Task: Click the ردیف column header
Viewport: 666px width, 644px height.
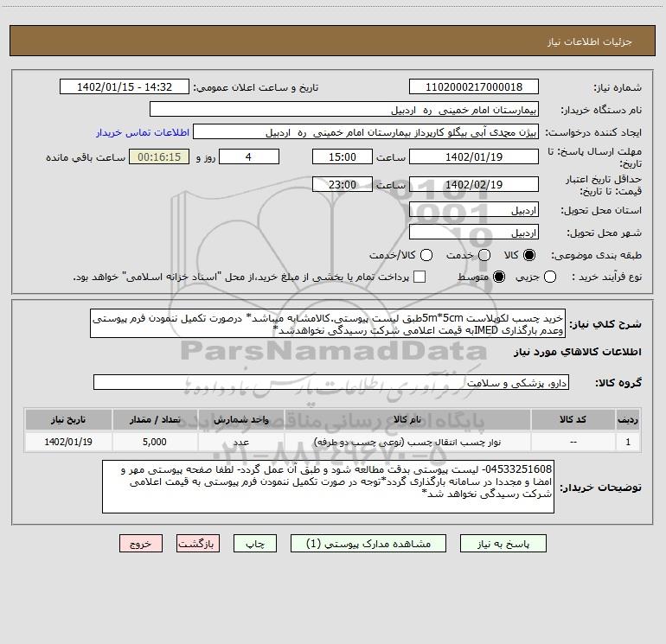Action: pos(628,419)
